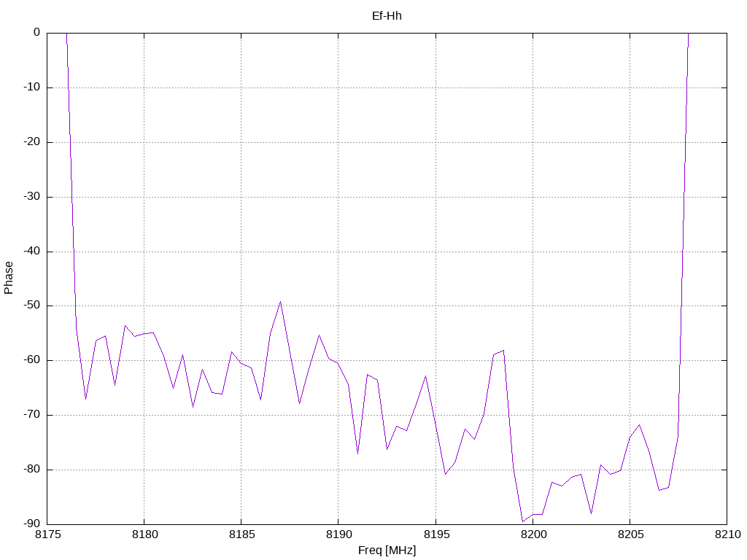Click the Phase y-axis label
Image resolution: width=747 pixels, height=560 pixels.
click(x=8, y=278)
